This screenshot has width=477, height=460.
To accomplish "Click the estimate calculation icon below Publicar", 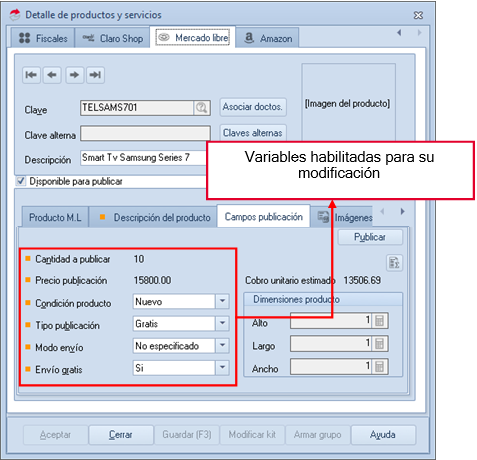I will click(x=394, y=263).
